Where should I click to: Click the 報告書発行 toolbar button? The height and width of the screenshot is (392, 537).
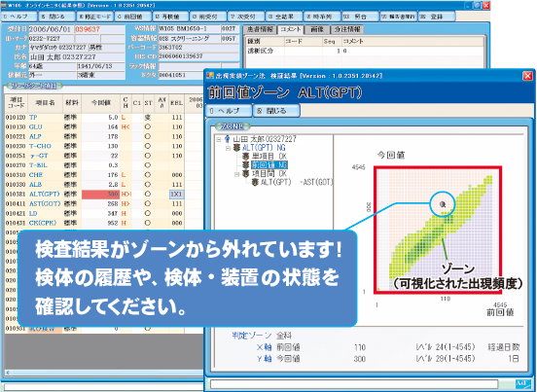[399, 17]
